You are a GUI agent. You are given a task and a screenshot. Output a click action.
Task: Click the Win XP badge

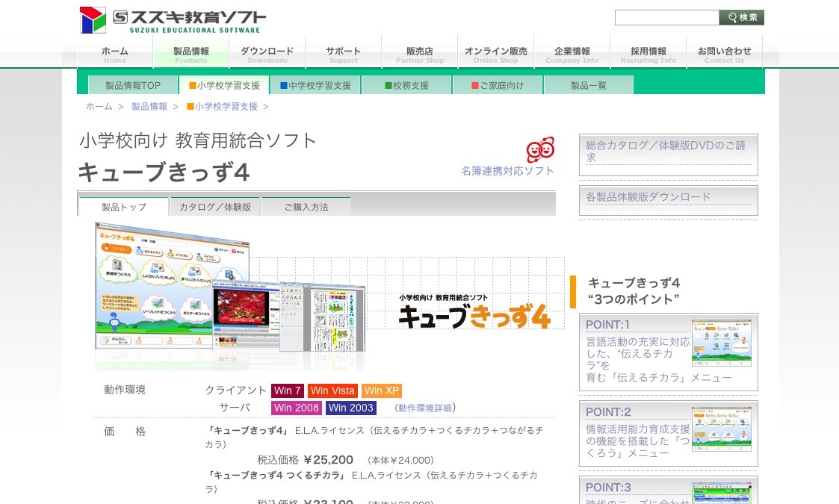(x=382, y=391)
